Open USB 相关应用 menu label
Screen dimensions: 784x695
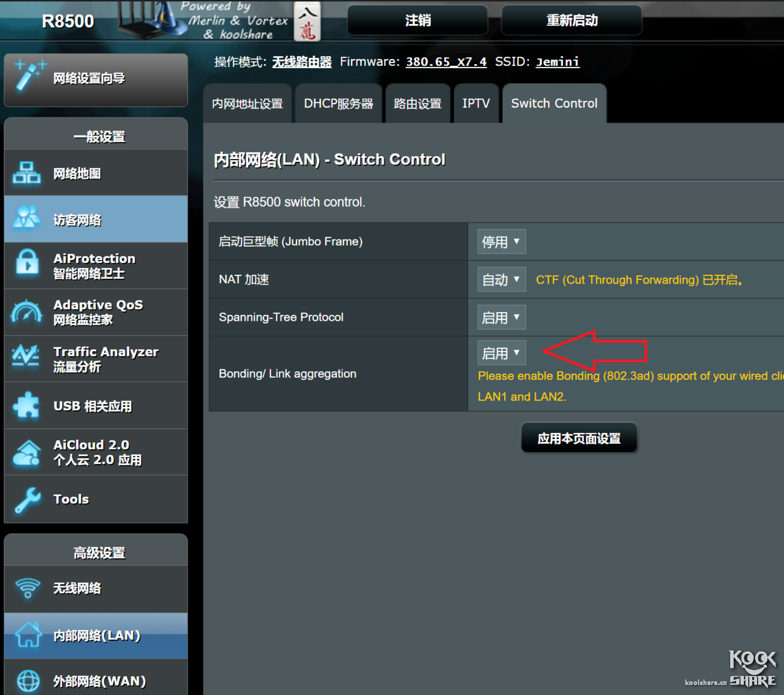pos(92,406)
